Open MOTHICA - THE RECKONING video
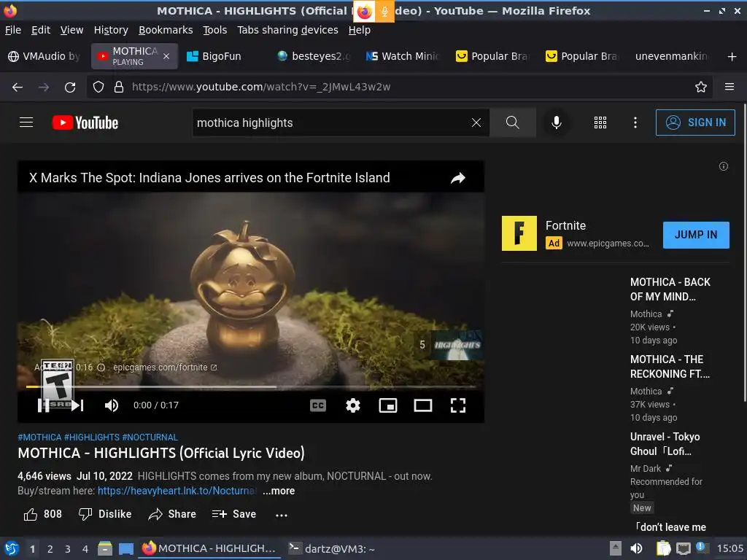 tap(670, 367)
